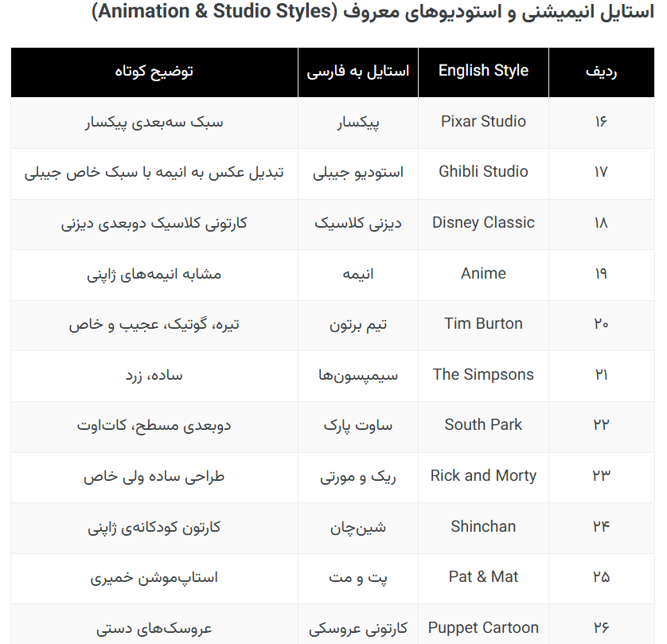Viewport: 667px width, 644px height.
Task: Click the توضیح کوتاه column header
Action: 154,71
